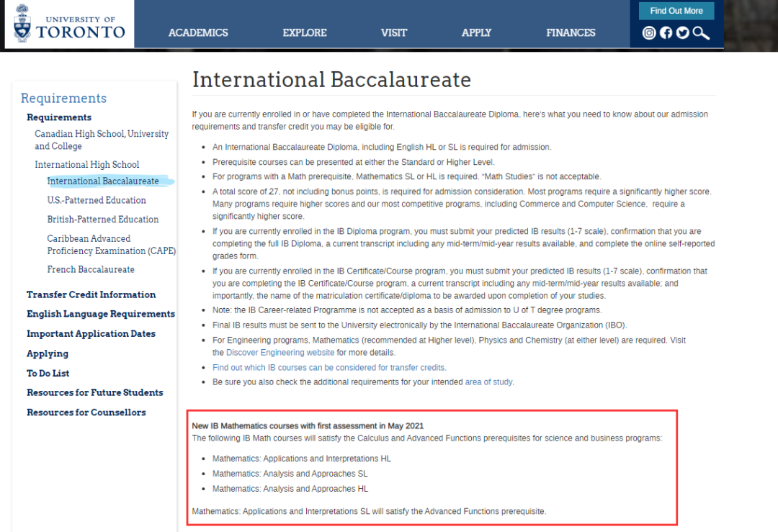Open the Apply menu
778x532 pixels.
pyautogui.click(x=476, y=32)
